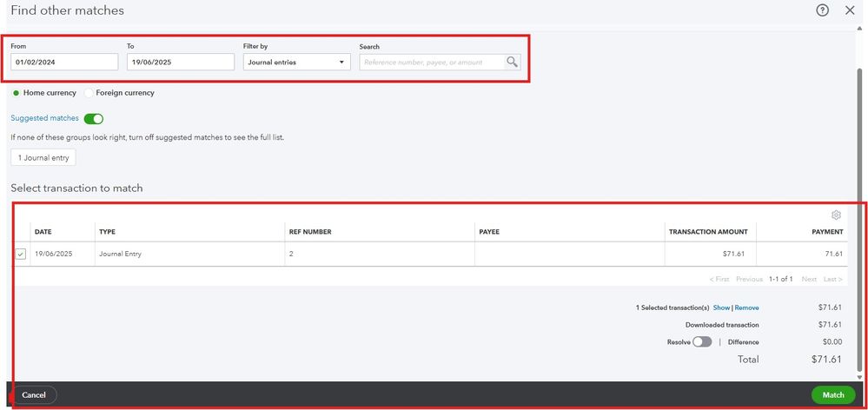
Task: Click the green Match button
Action: tap(833, 394)
